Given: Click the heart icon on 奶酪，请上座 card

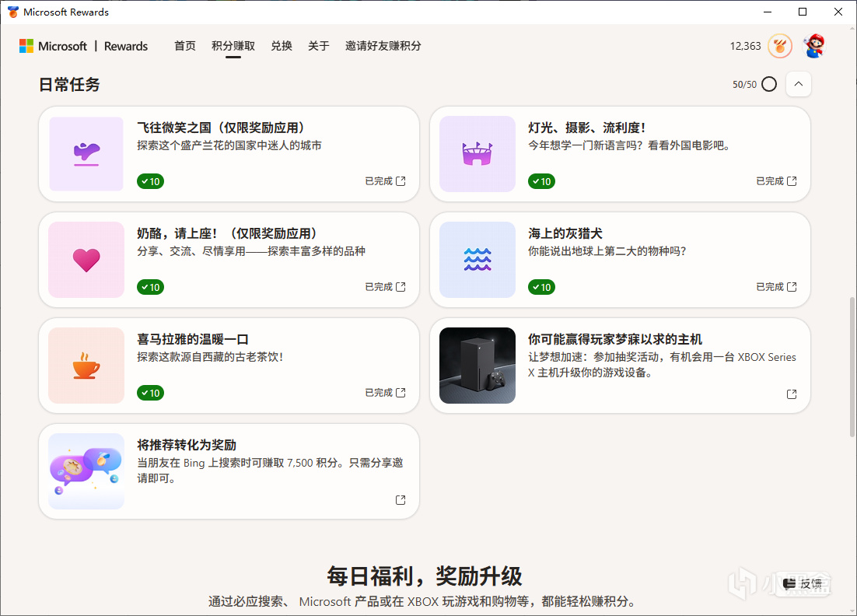Looking at the screenshot, I should coord(86,260).
